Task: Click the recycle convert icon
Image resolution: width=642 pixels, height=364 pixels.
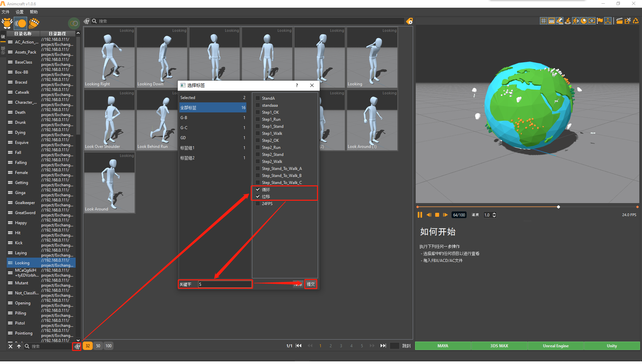Action: tap(636, 21)
